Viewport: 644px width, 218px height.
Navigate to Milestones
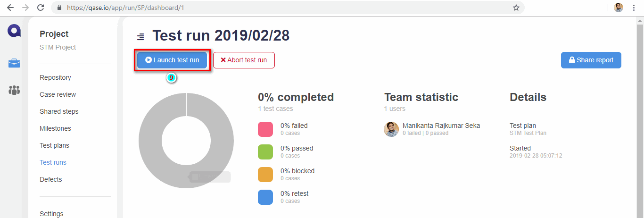click(x=55, y=128)
